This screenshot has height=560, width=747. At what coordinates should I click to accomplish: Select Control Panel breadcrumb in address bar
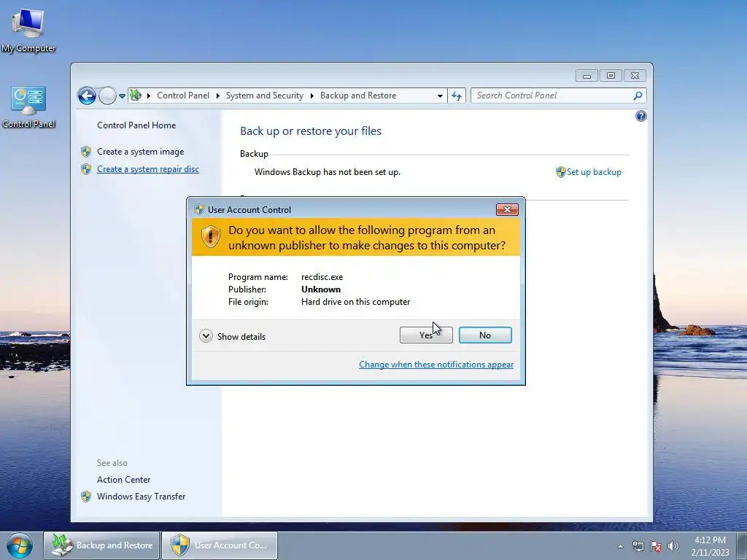pos(183,96)
